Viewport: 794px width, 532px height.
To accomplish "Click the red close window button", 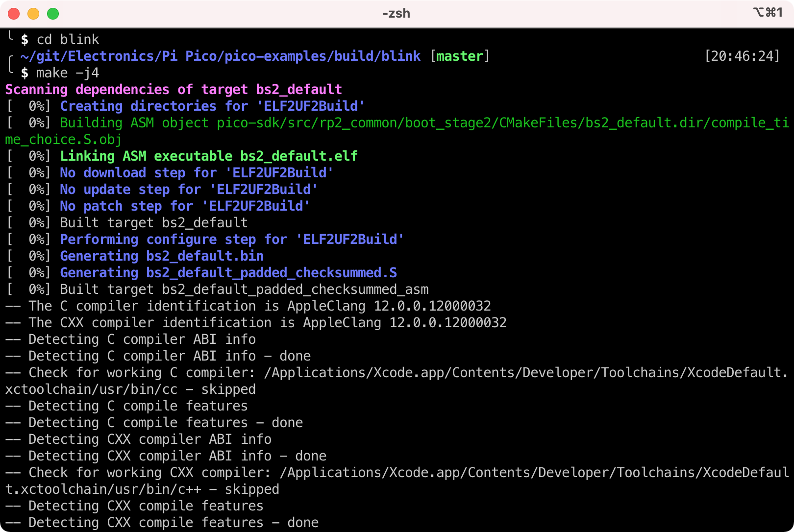I will 14,14.
